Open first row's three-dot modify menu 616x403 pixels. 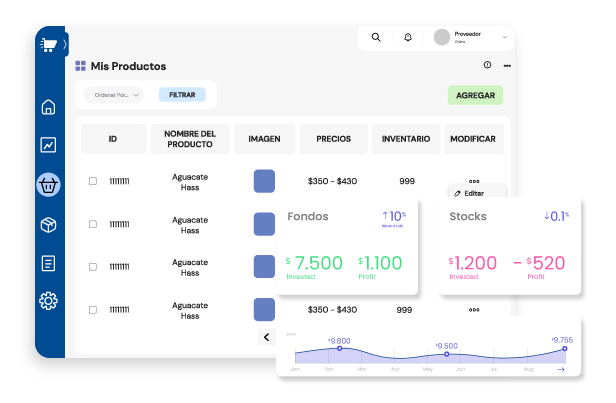click(474, 181)
